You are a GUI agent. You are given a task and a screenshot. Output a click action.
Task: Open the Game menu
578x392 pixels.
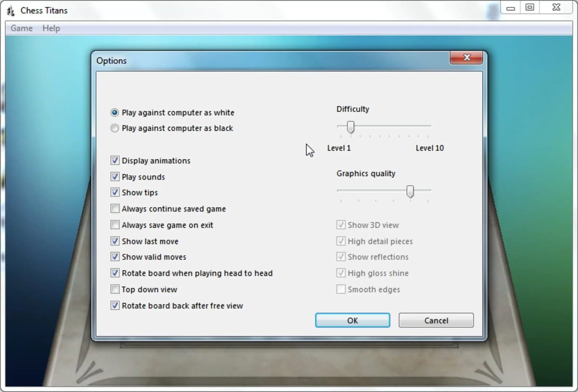21,28
